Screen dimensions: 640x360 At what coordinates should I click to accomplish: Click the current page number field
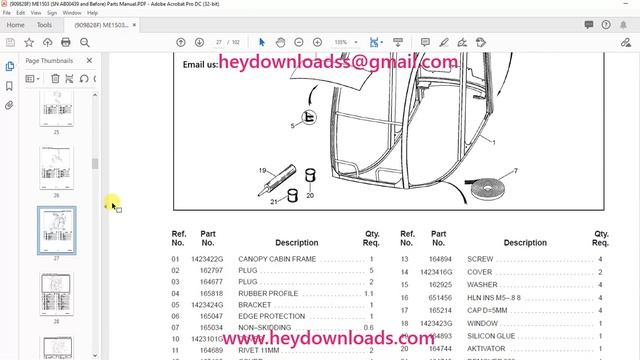[x=219, y=42]
